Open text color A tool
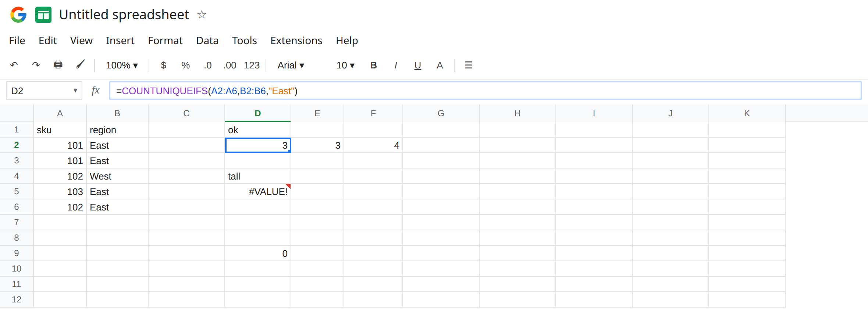 [x=440, y=65]
